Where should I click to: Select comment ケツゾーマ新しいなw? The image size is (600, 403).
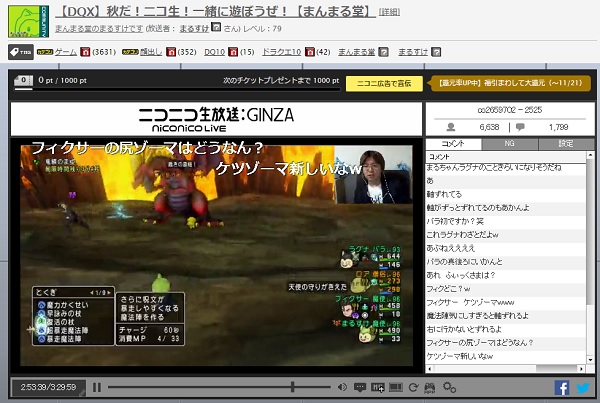(x=505, y=356)
